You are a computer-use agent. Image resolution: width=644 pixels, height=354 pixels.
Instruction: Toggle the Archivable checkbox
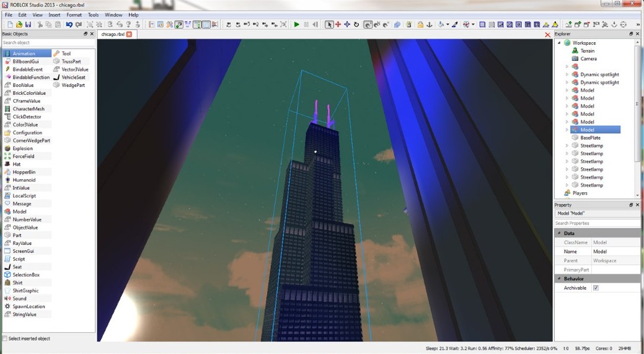point(596,288)
